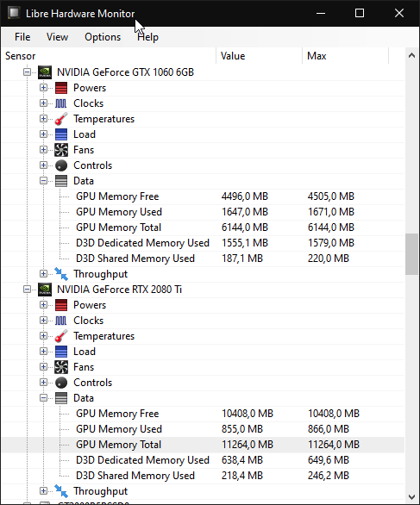Click the scrollbar down arrow

pyautogui.click(x=411, y=496)
